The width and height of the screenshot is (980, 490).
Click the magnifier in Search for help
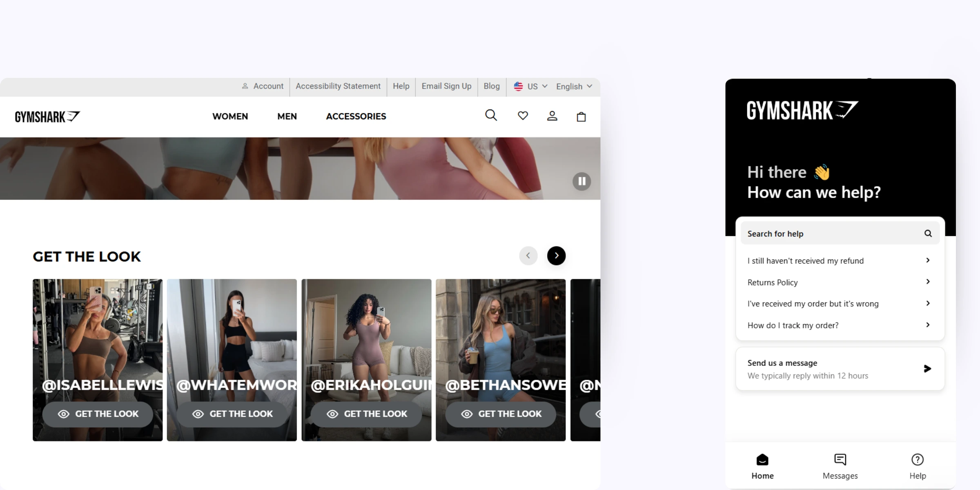coord(928,233)
